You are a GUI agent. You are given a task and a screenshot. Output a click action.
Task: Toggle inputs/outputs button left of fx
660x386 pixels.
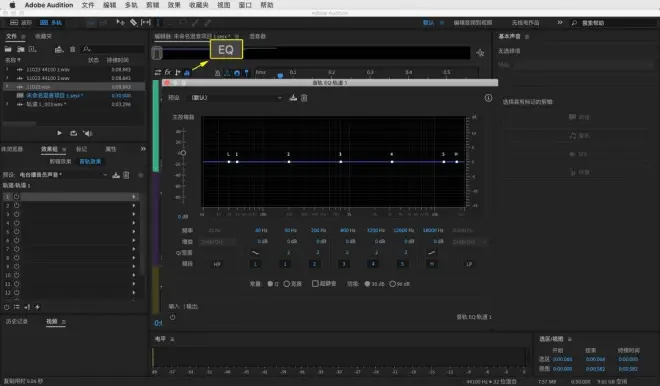click(x=157, y=72)
